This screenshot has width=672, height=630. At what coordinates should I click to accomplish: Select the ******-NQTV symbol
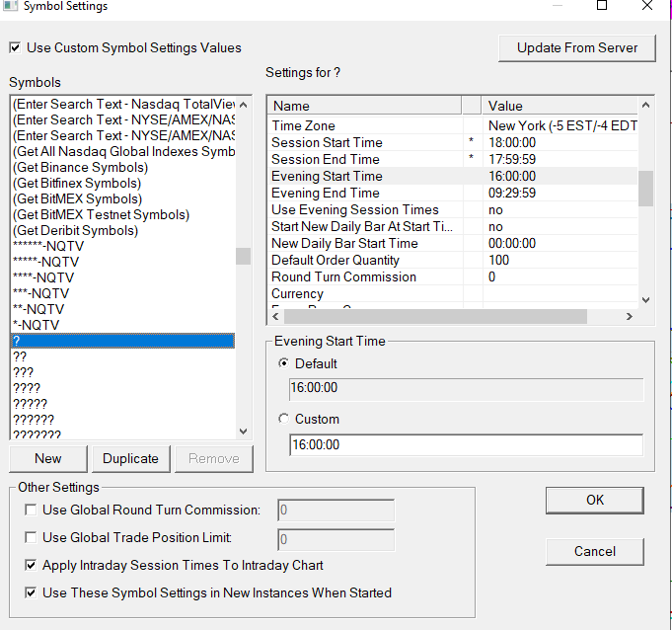[x=123, y=246]
